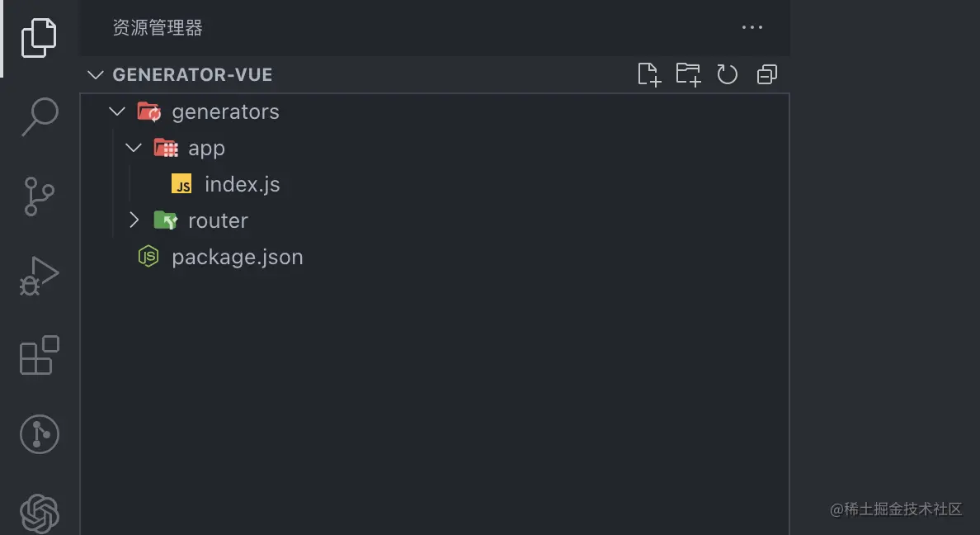The image size is (980, 535).
Task: Open the explorer more actions menu
Action: click(x=751, y=27)
